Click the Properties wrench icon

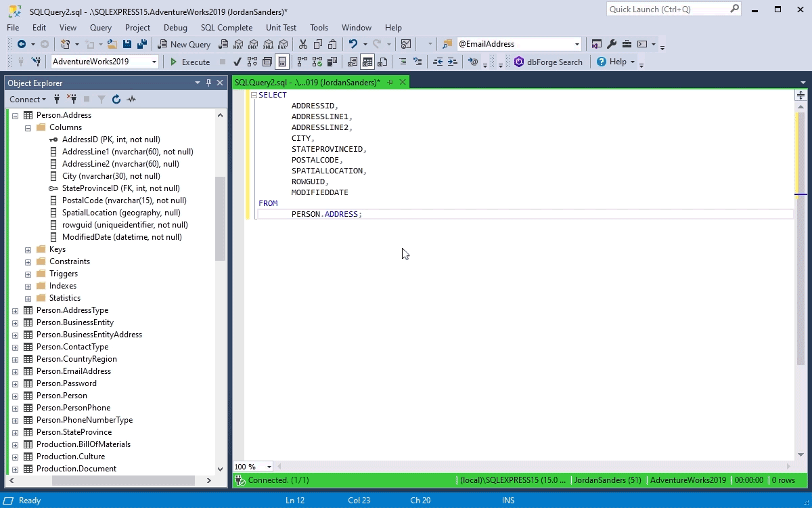pos(612,44)
